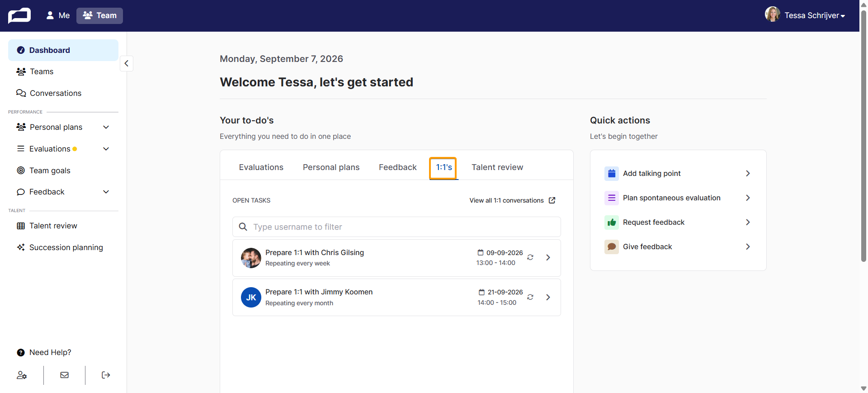The width and height of the screenshot is (868, 393).
Task: Open the user settings icon at sidebar bottom
Action: pos(22,375)
